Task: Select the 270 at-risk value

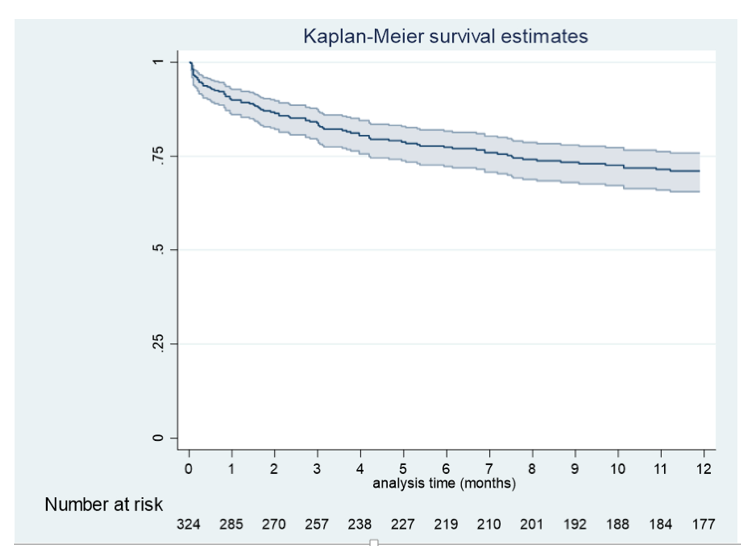Action: pyautogui.click(x=274, y=524)
